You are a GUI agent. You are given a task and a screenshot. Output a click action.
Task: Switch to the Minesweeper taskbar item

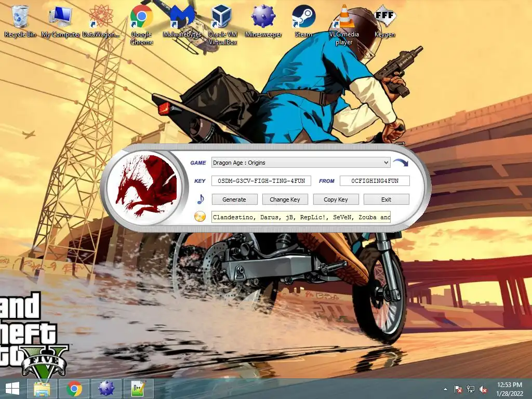[x=106, y=389]
